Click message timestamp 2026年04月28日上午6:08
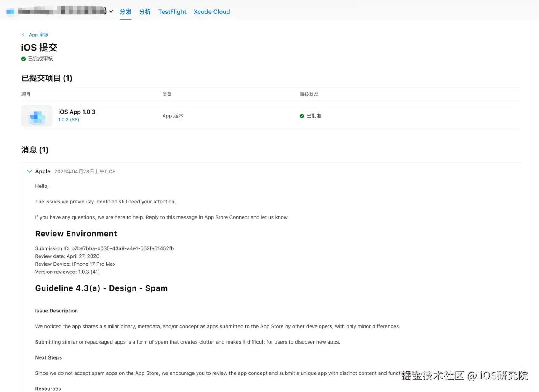This screenshot has height=392, width=539. tap(85, 171)
